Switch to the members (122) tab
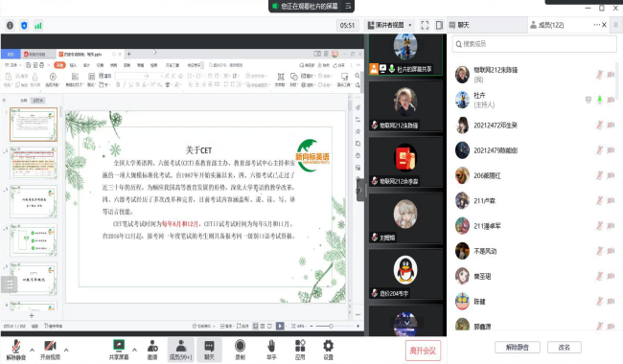Screen dimensions: 623x364 coord(547,25)
